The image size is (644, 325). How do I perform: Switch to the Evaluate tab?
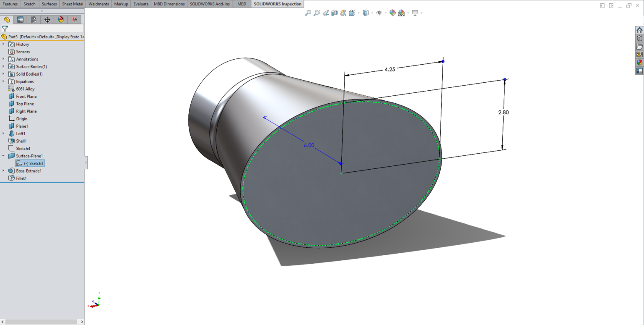click(140, 4)
